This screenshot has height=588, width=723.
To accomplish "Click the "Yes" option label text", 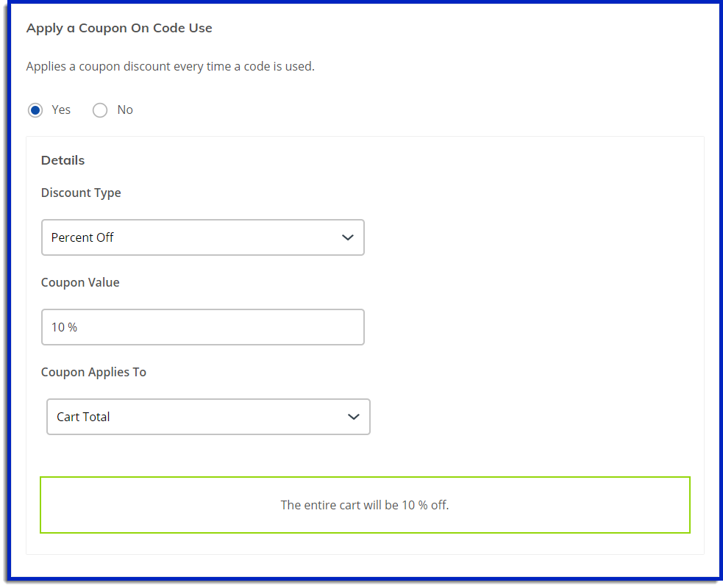I will 61,110.
